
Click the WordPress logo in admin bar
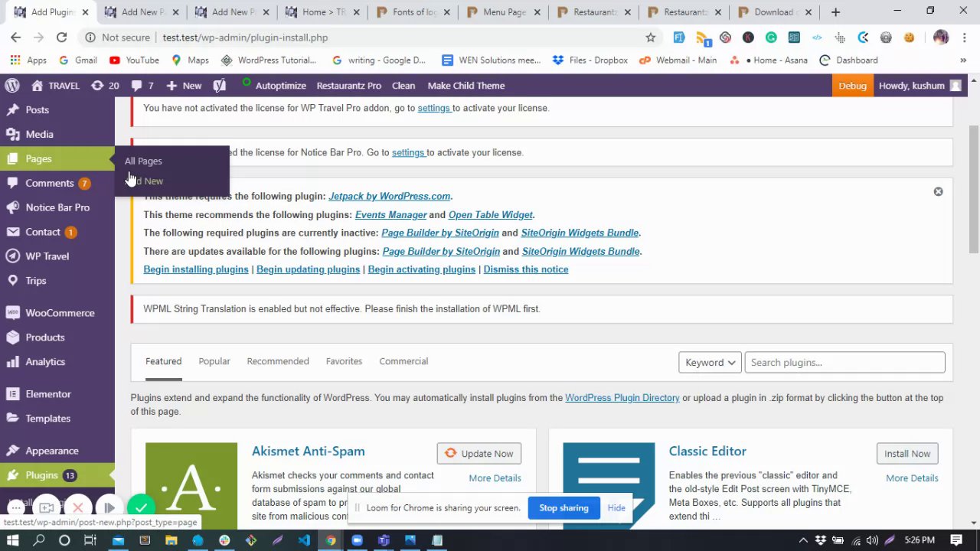point(11,86)
